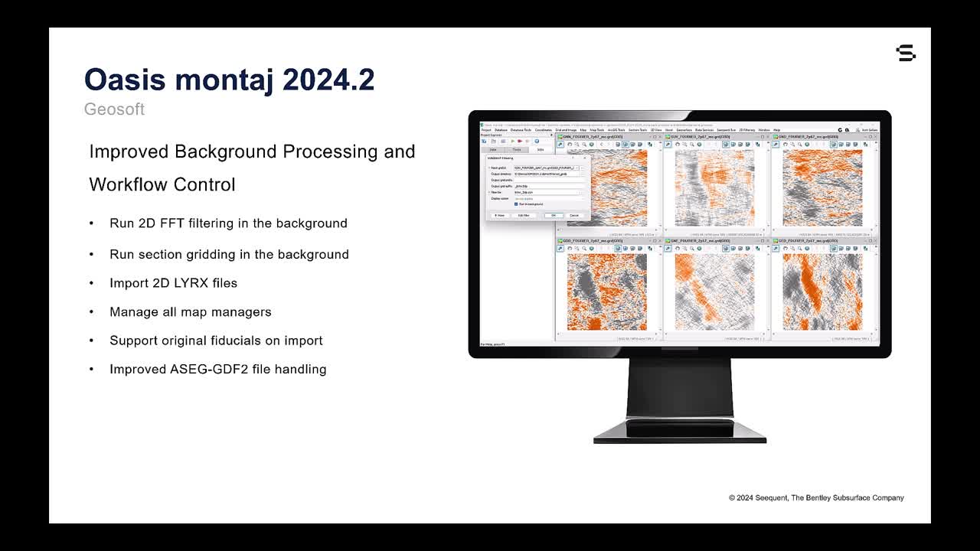Click the red arrow icon in Project Explorer toolbar
Image resolution: width=980 pixels, height=551 pixels.
click(x=520, y=141)
